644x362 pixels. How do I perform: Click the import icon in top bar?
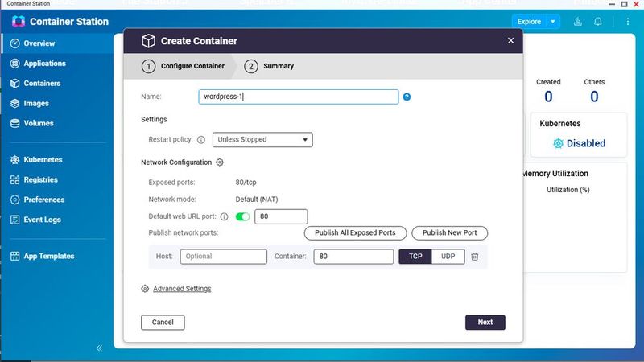tap(577, 22)
